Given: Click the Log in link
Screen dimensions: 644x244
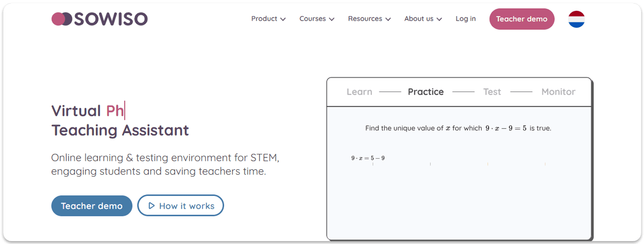Looking at the screenshot, I should click(x=466, y=19).
